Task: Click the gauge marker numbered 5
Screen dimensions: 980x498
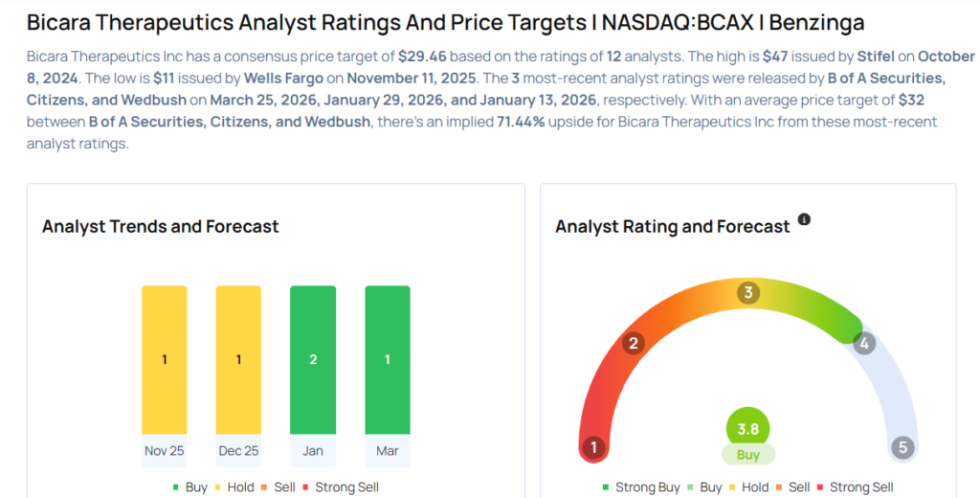Action: click(902, 447)
